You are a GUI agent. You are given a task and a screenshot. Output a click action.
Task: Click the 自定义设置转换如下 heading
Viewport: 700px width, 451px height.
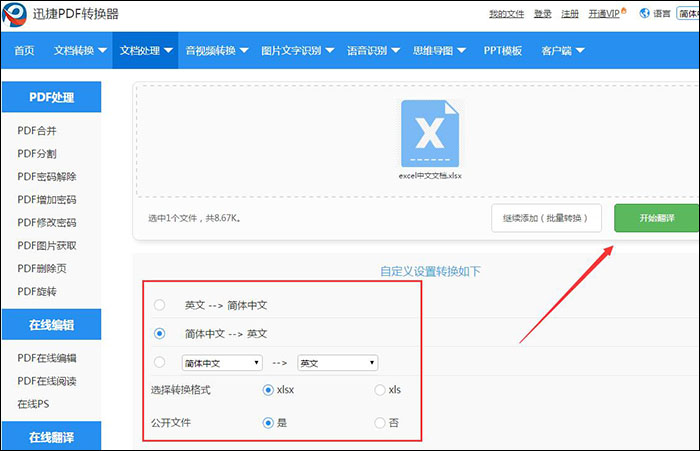click(x=430, y=271)
